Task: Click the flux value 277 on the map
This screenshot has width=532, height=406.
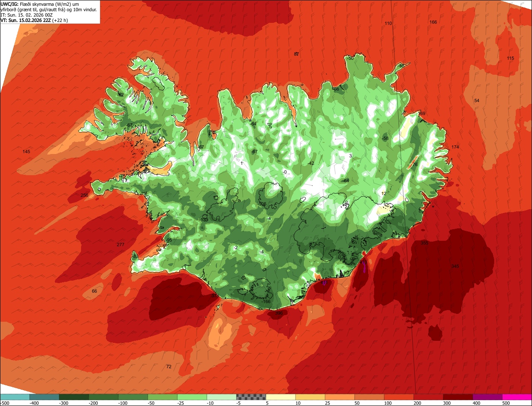Action: [x=121, y=245]
